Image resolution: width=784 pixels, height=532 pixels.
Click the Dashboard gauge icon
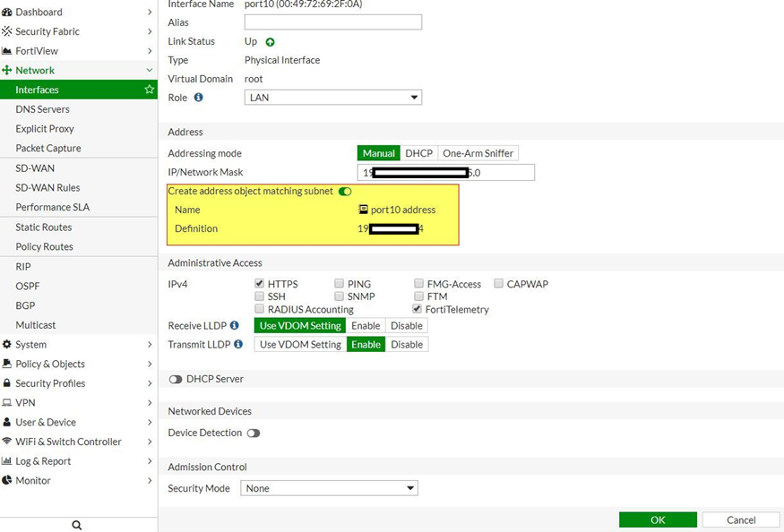[x=6, y=12]
